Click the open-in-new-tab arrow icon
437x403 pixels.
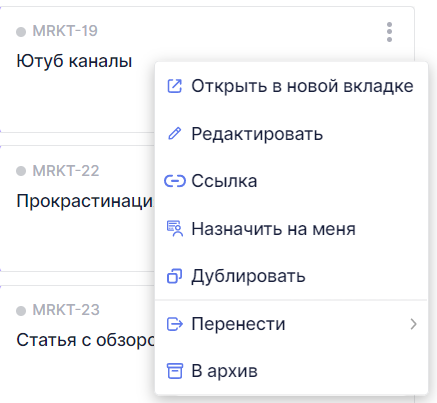pos(174,86)
